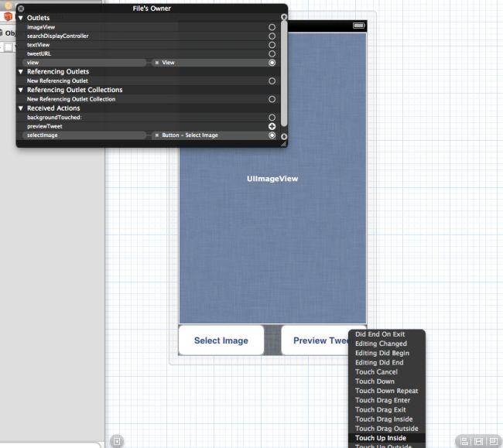Select the selectImage action row label

click(43, 135)
